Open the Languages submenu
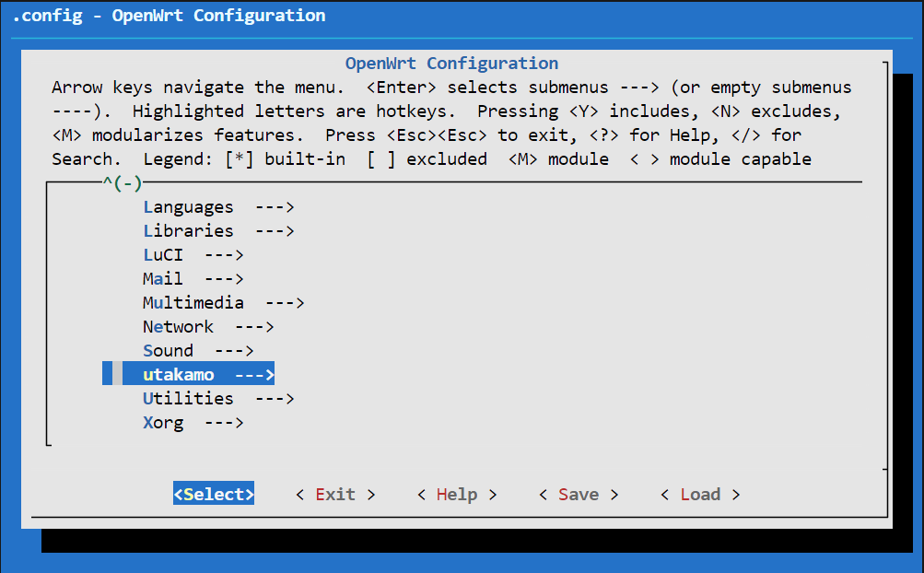 tap(218, 207)
